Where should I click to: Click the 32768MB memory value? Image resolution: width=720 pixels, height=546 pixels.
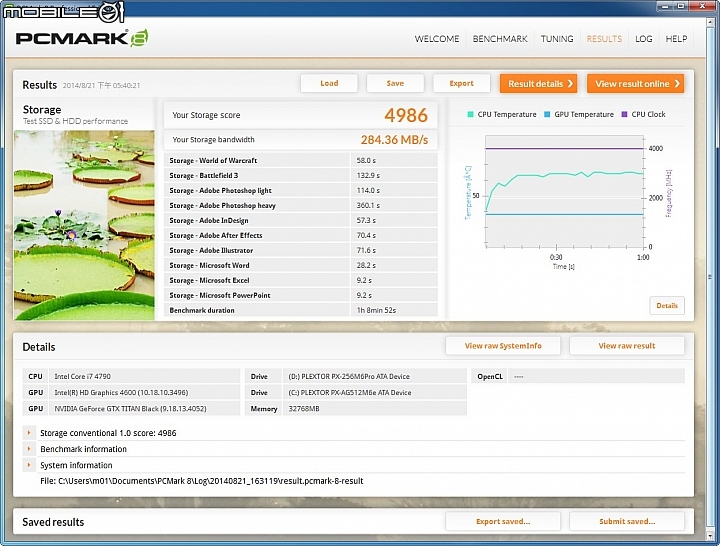tap(375, 408)
